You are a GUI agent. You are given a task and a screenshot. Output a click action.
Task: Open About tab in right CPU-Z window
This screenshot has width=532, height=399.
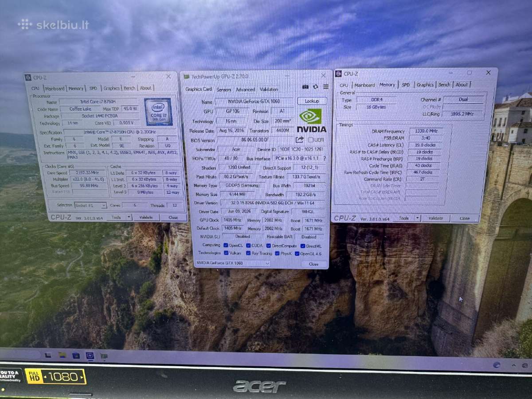click(x=462, y=84)
